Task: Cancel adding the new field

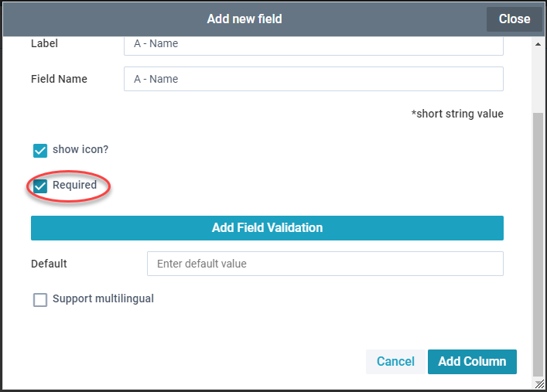Action: (395, 362)
